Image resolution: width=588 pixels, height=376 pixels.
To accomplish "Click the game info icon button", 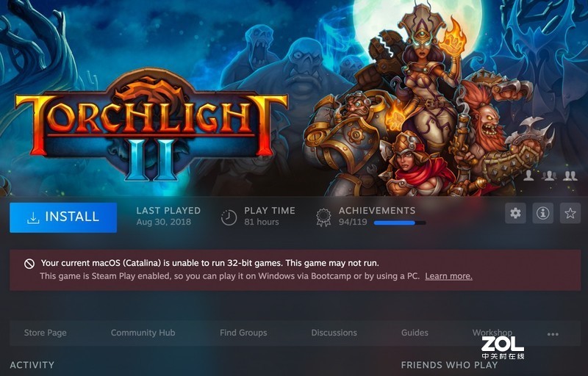I will point(542,213).
